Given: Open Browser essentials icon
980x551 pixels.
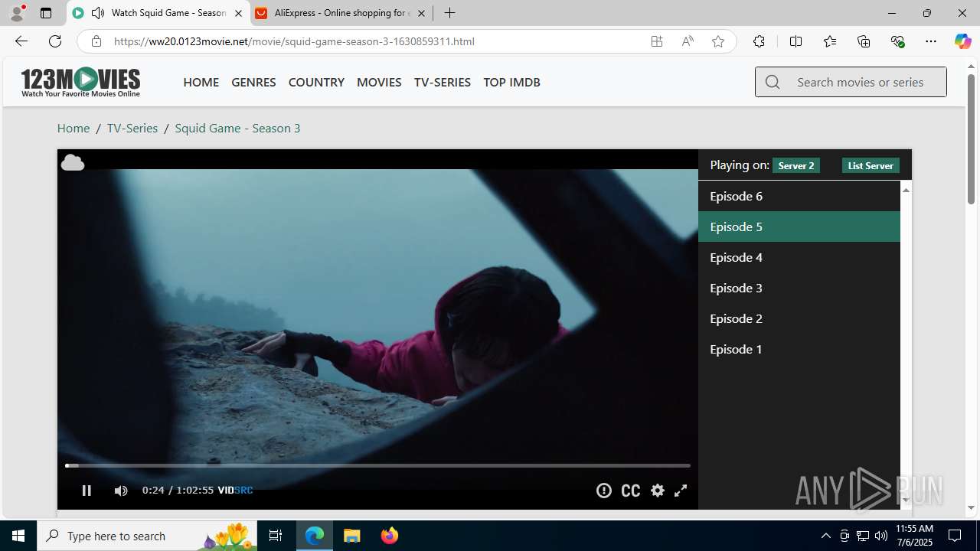Looking at the screenshot, I should tap(897, 41).
